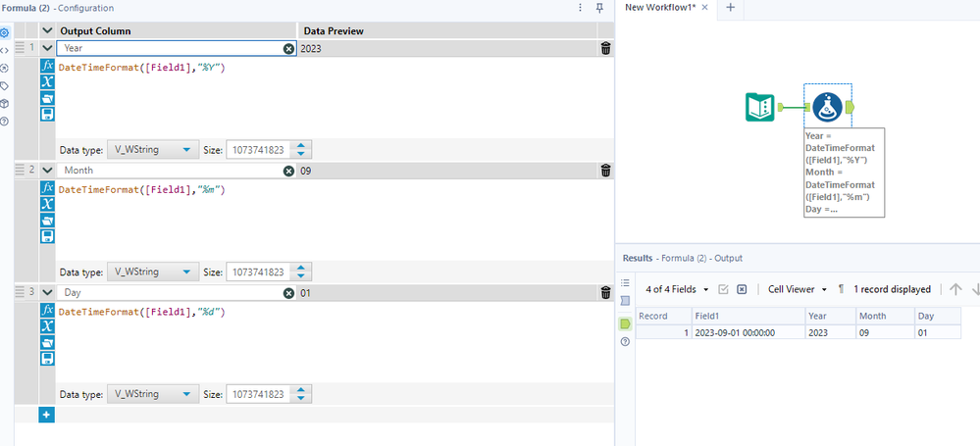Clear the Month output column name
Viewport: 980px width, 446px height.
click(x=288, y=171)
